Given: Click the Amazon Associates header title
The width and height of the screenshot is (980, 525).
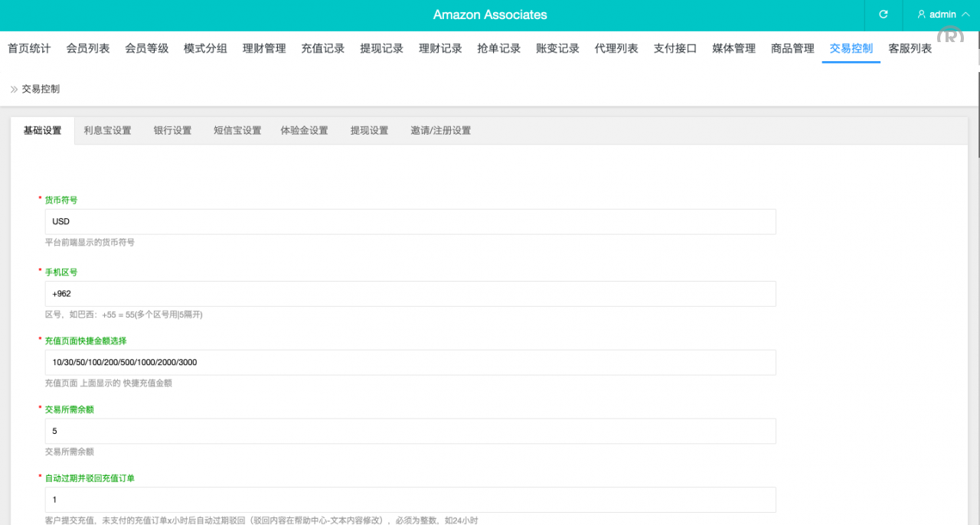Looking at the screenshot, I should [490, 15].
